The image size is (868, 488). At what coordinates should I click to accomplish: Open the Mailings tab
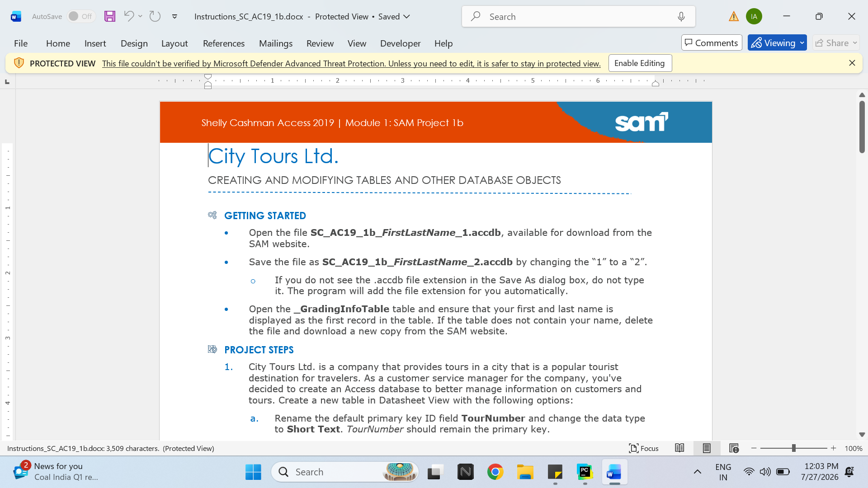pyautogui.click(x=276, y=43)
